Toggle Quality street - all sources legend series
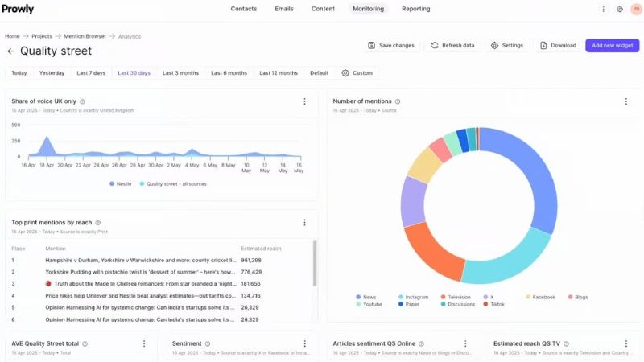644x362 pixels. tap(173, 184)
